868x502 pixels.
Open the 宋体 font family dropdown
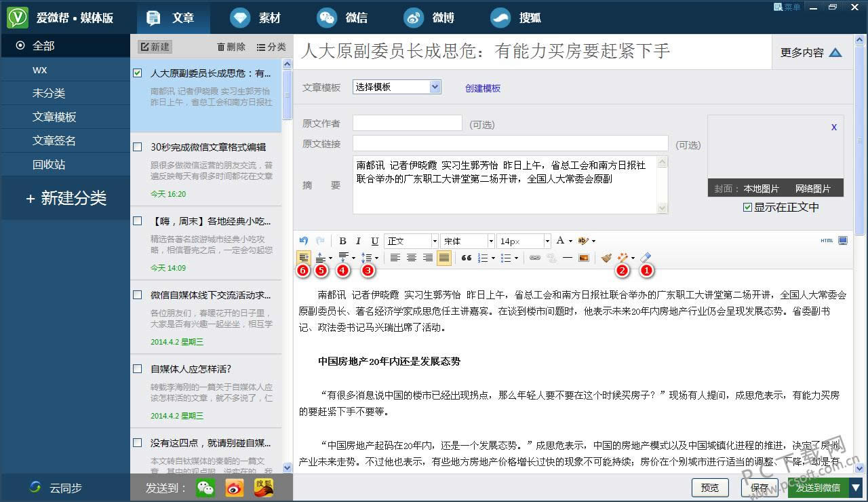click(490, 241)
